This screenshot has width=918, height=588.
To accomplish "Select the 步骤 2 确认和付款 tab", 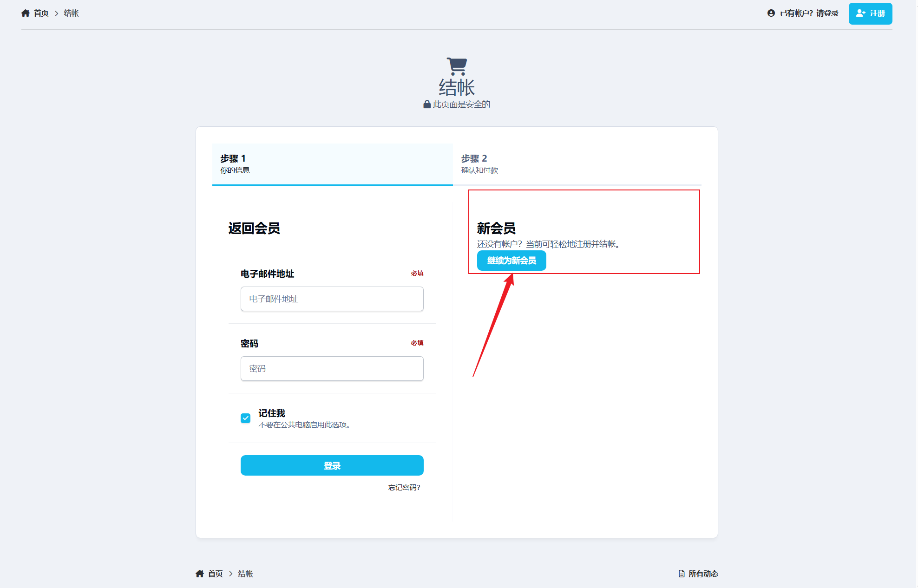I will (577, 164).
